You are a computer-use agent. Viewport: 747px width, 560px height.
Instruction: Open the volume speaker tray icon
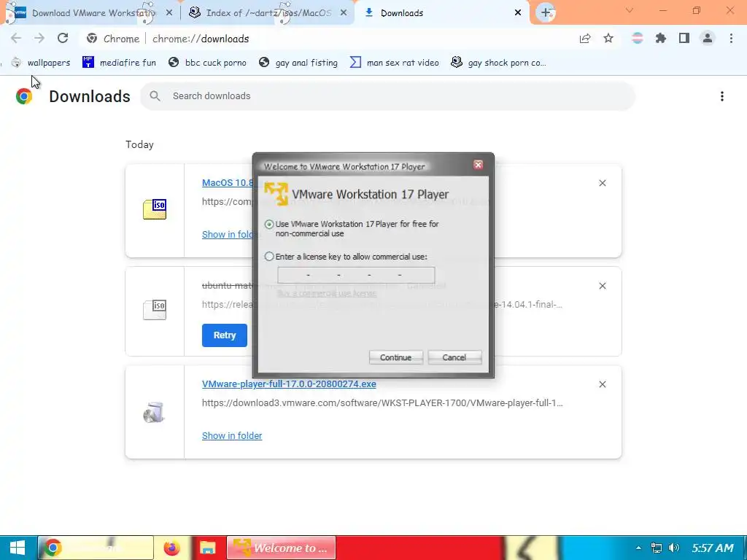click(673, 548)
